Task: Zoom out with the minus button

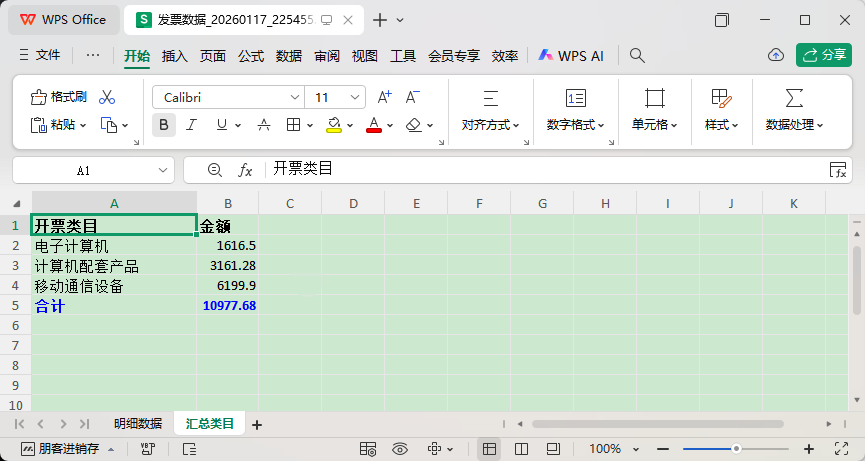Action: coord(664,449)
